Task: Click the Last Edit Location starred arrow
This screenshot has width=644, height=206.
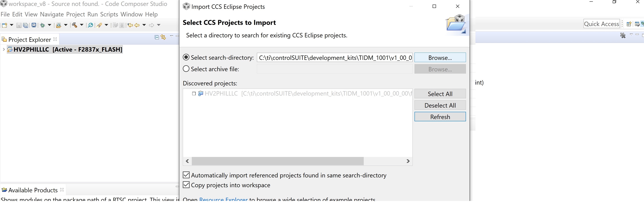Action: click(x=130, y=25)
